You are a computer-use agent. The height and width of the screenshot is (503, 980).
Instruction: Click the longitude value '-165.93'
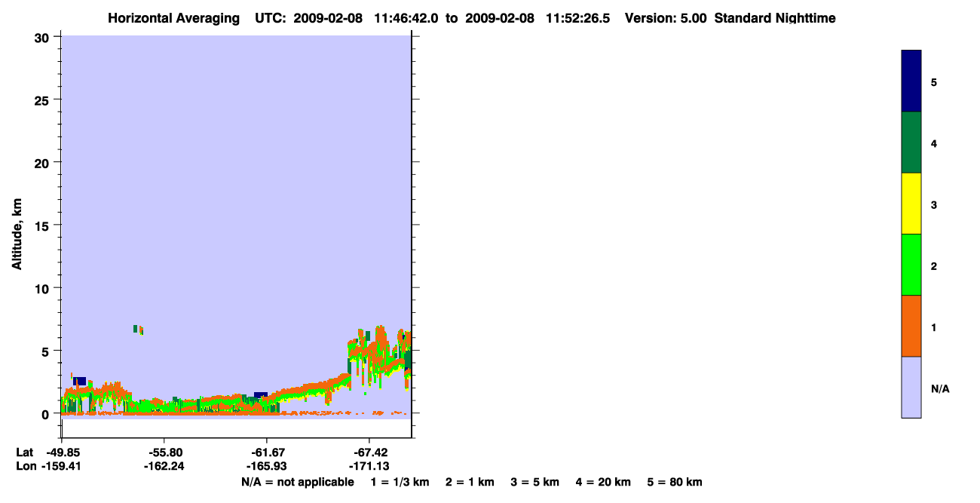point(266,466)
